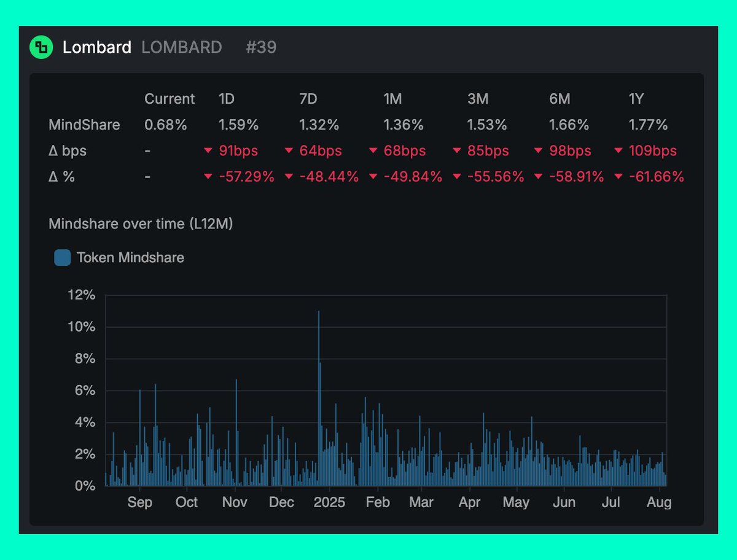737x560 pixels.
Task: Click the 3M MindShare value 1.53%
Action: [x=488, y=125]
